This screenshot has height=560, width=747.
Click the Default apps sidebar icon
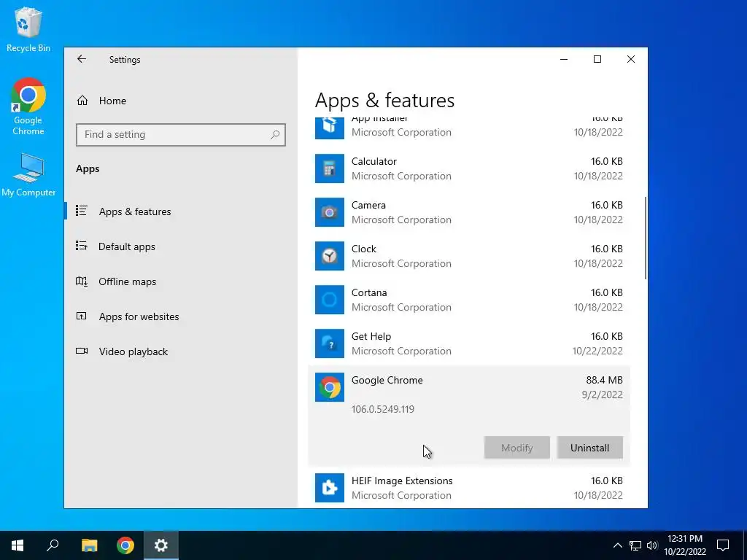[82, 246]
